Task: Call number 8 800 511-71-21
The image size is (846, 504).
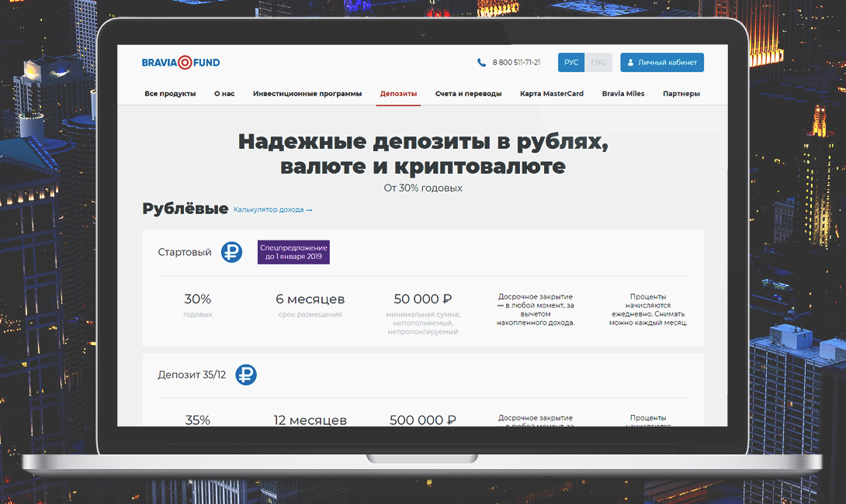Action: [x=516, y=63]
